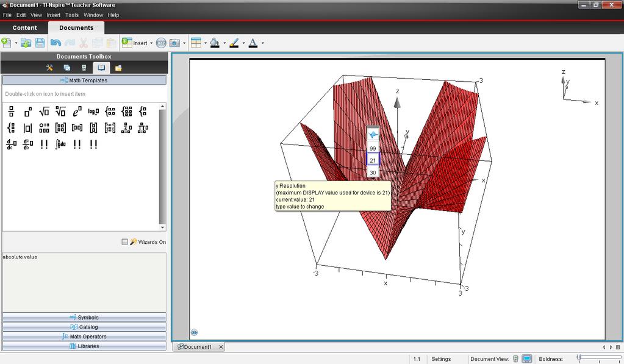Select the 2x2 matrix template
This screenshot has height=364, width=624.
click(x=60, y=127)
